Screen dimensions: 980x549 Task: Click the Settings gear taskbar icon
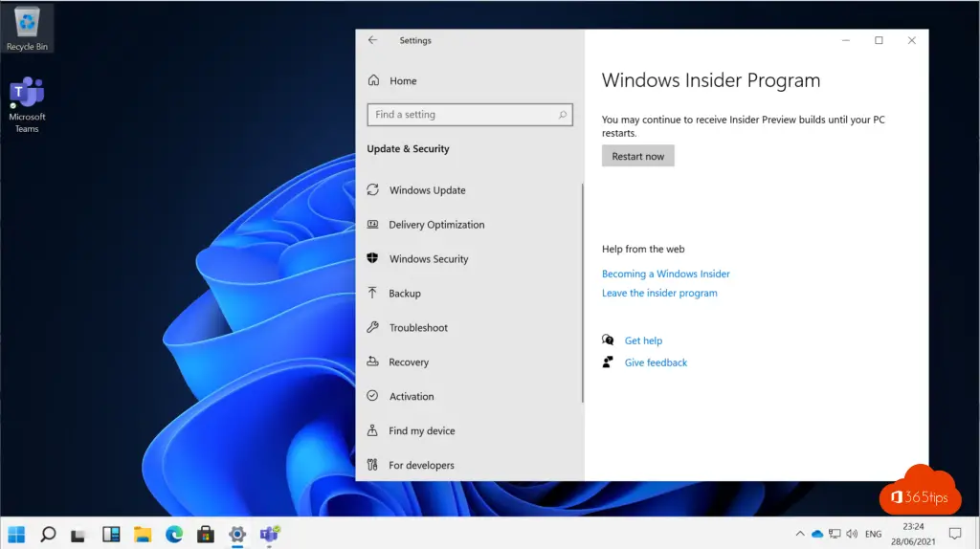pos(237,534)
